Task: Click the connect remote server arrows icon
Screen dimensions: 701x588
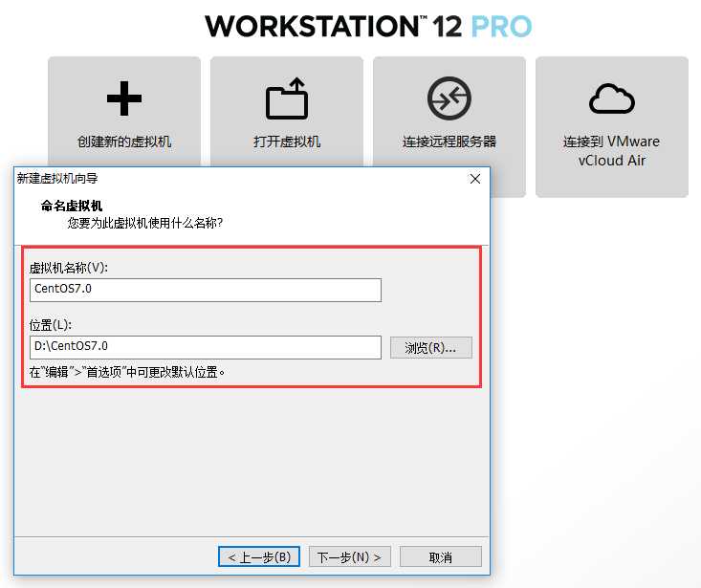Action: pyautogui.click(x=449, y=98)
